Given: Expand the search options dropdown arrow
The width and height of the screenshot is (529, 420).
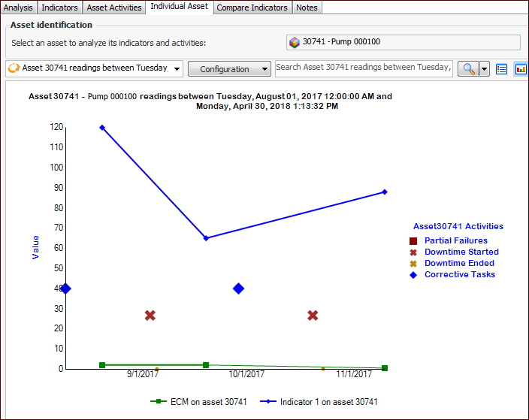Looking at the screenshot, I should tap(484, 69).
